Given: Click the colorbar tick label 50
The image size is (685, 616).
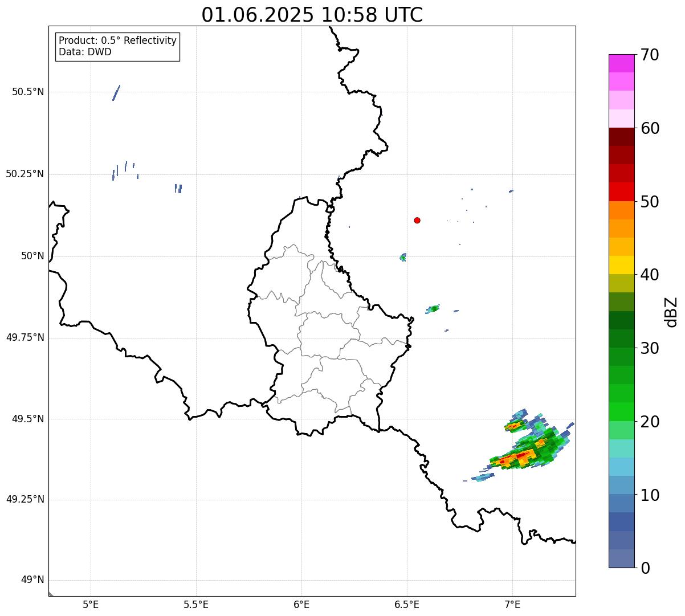Looking at the screenshot, I should tap(650, 202).
